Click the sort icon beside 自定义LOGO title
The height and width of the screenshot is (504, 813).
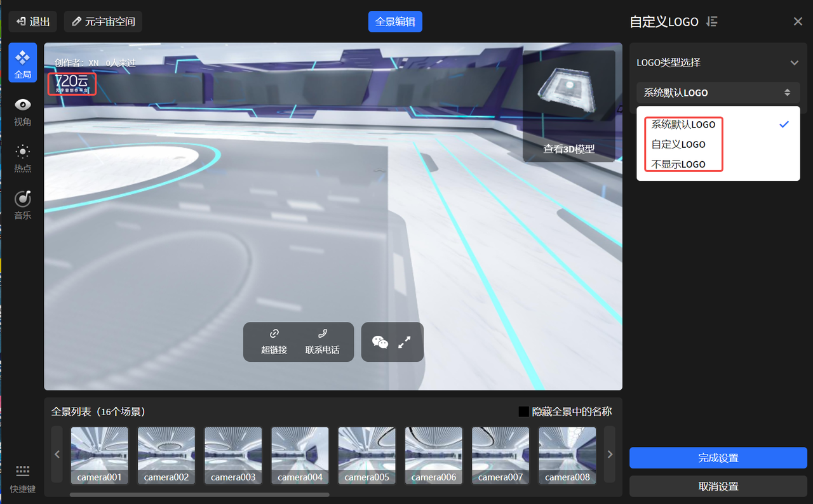(712, 22)
